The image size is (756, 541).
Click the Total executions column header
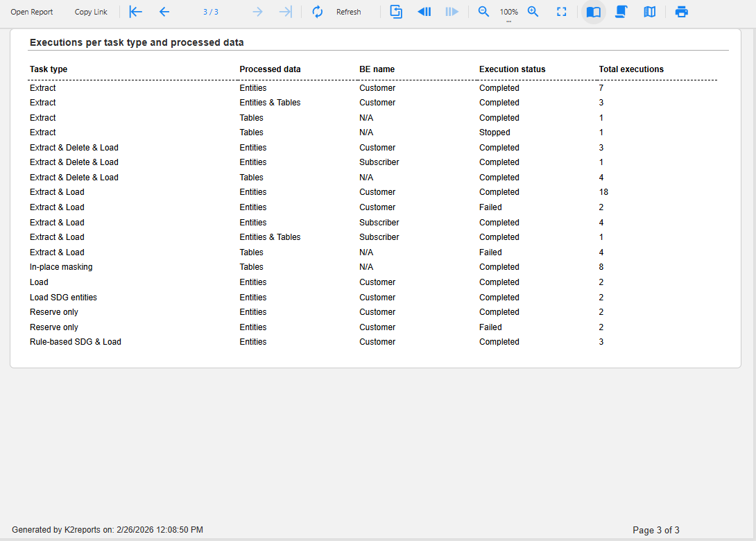[x=631, y=69]
